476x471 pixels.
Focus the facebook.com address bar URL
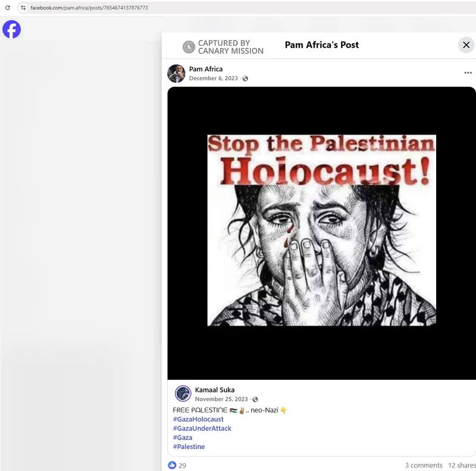[x=89, y=8]
